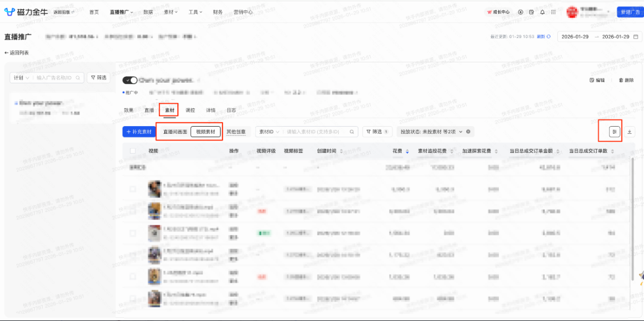Click the 补充素材 button

pyautogui.click(x=139, y=132)
